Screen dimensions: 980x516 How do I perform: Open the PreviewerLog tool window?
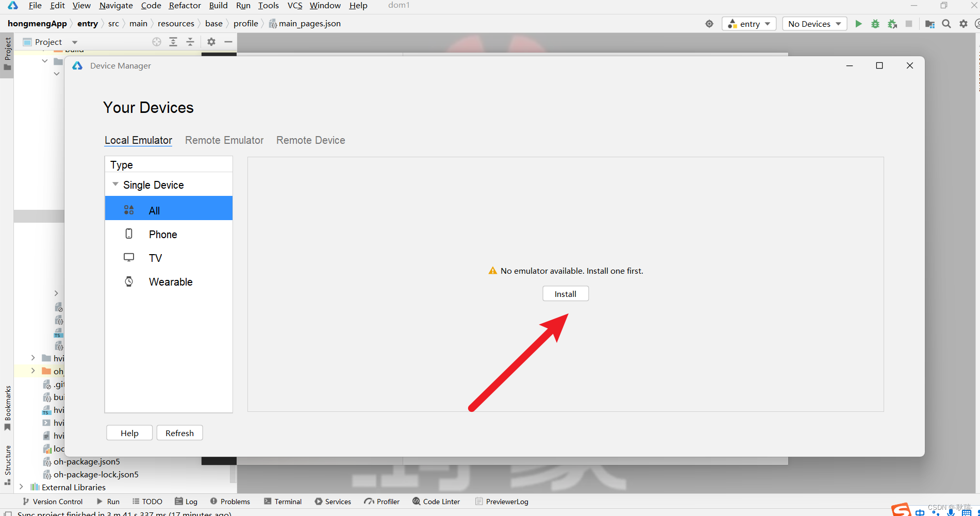tap(502, 502)
